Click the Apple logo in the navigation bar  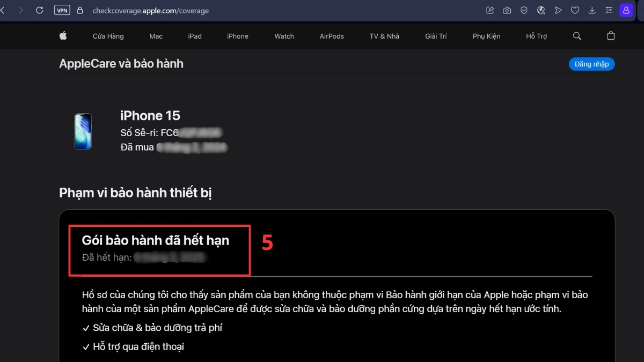click(x=63, y=36)
